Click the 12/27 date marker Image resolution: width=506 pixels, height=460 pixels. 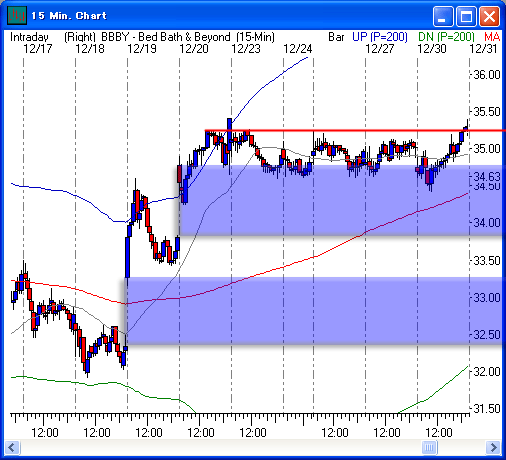coord(380,49)
